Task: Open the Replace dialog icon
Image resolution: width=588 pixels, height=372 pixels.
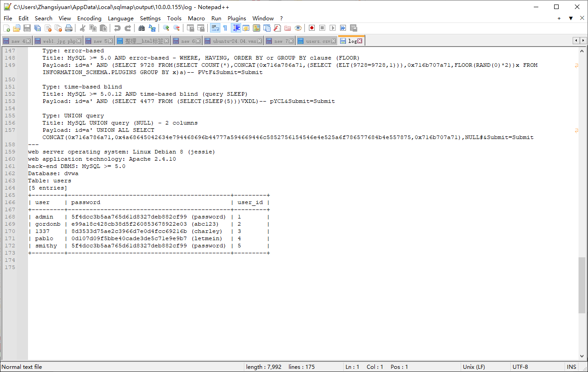Action: click(x=152, y=28)
